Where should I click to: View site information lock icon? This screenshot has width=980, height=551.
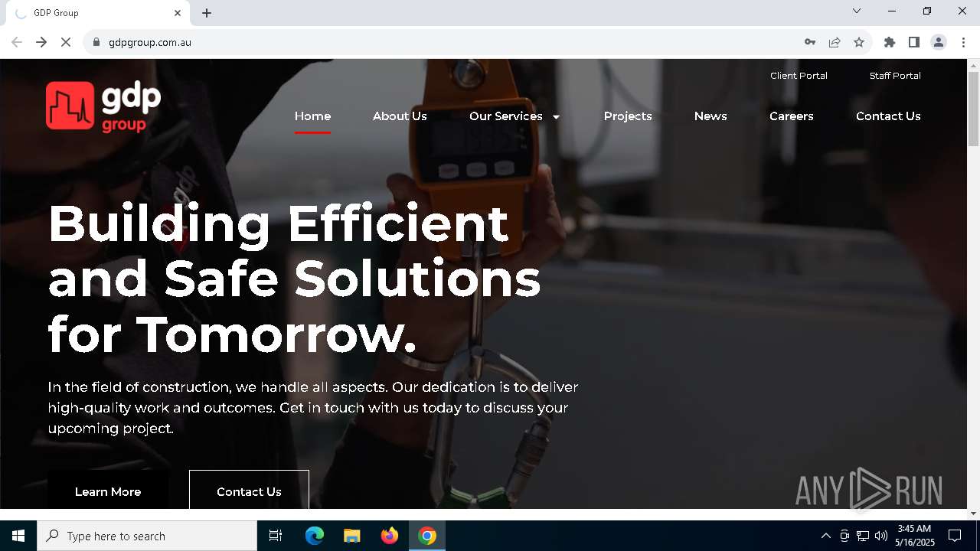click(x=96, y=42)
